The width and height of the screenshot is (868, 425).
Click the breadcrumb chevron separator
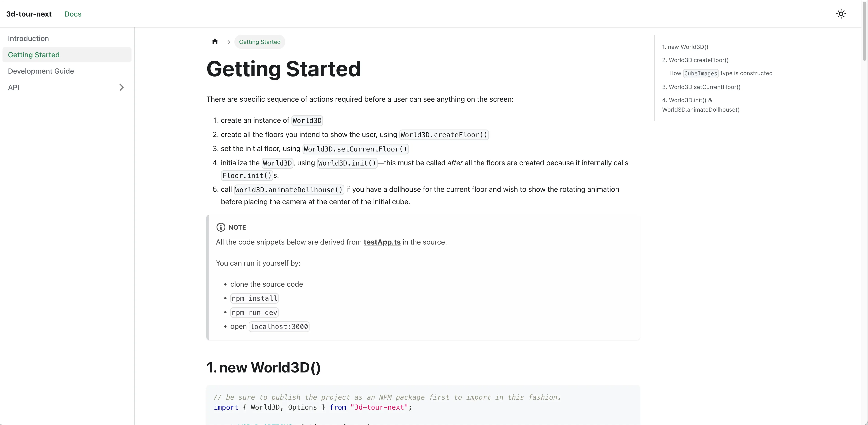[229, 42]
